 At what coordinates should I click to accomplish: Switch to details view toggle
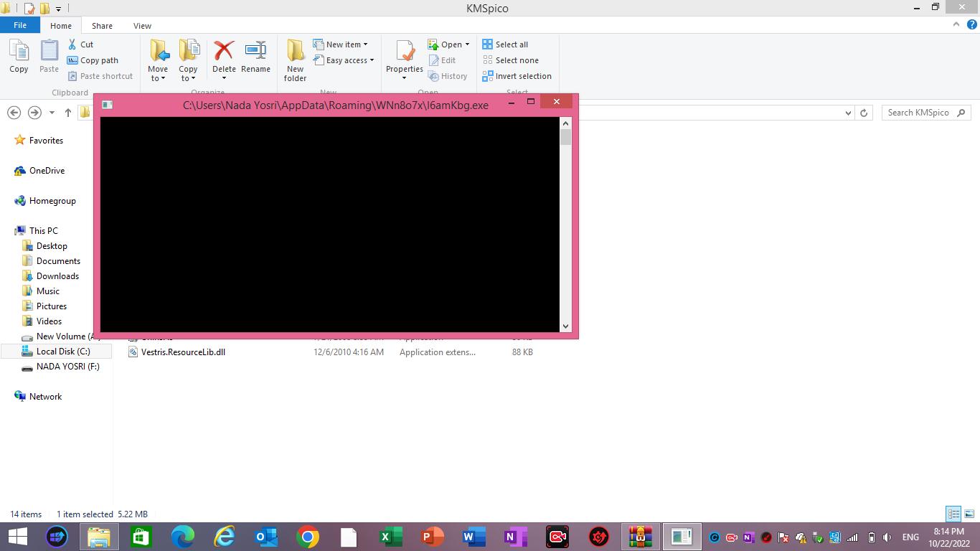pyautogui.click(x=953, y=514)
